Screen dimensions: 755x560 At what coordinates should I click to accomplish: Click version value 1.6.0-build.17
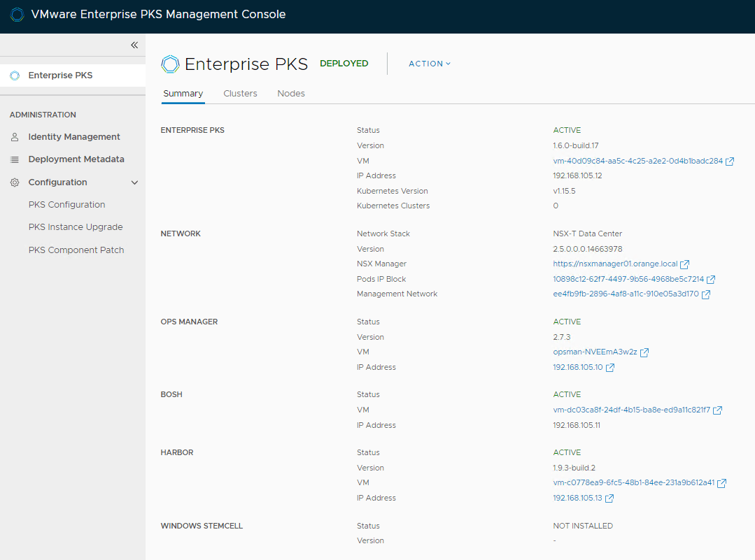[x=576, y=146]
